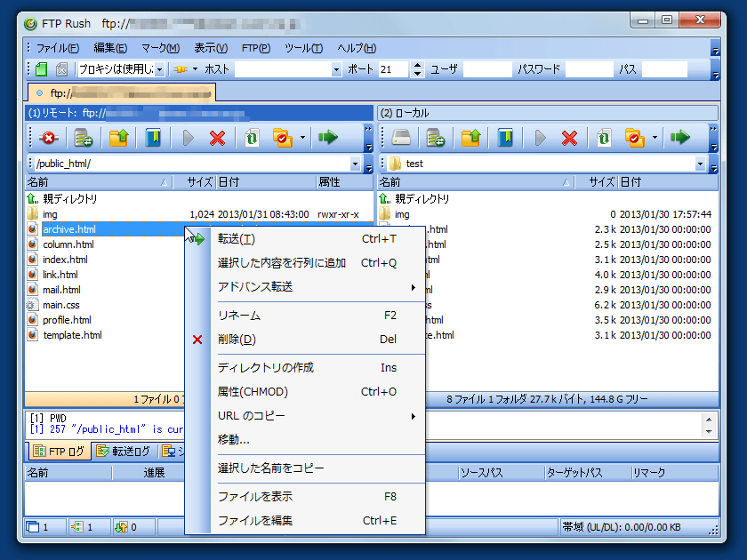Screen dimensions: 747x560
Task: Open the proxy selection dropdown
Action: (x=160, y=69)
